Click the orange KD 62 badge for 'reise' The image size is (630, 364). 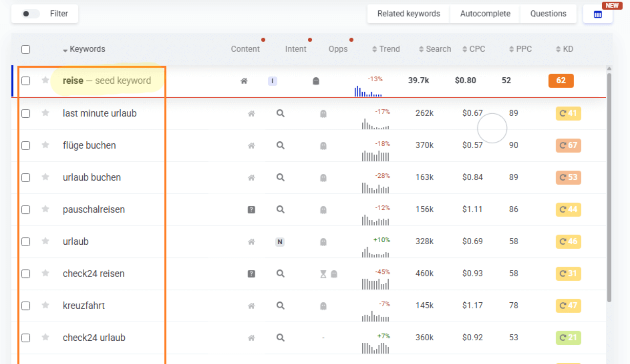coord(561,81)
